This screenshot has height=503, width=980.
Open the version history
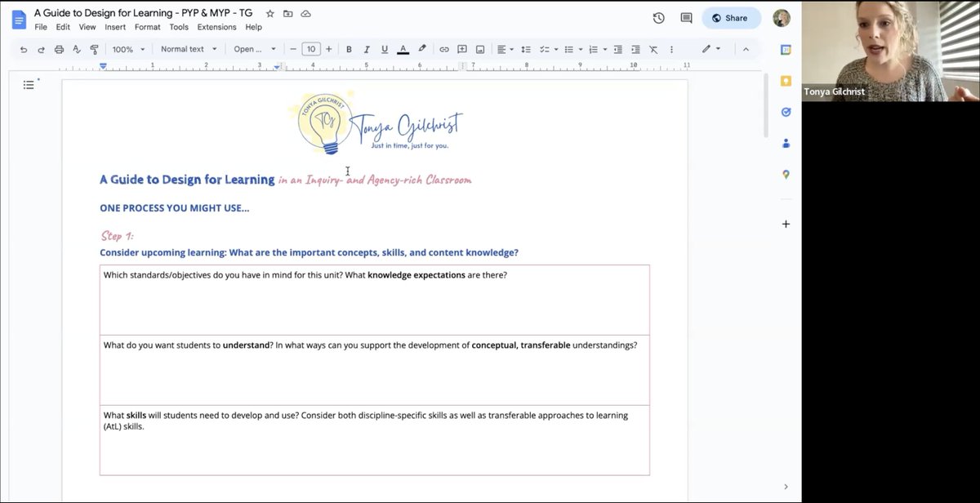click(659, 18)
